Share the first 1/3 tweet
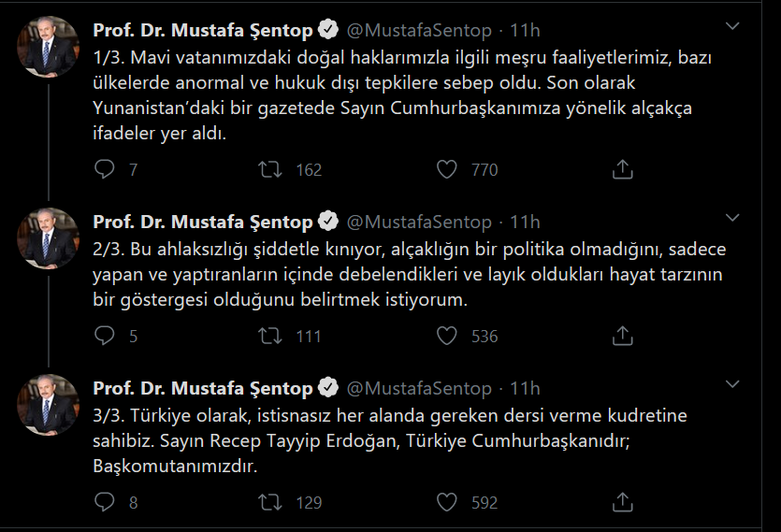Image resolution: width=781 pixels, height=532 pixels. click(622, 169)
